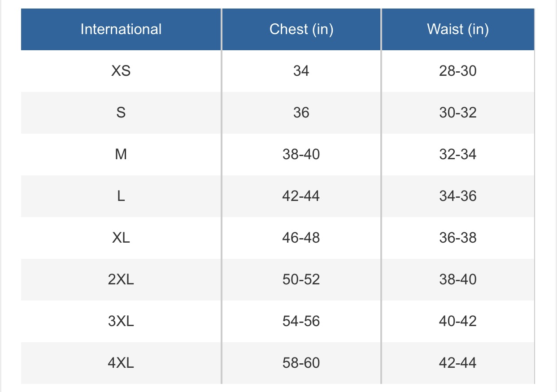Select the 4XL size cell
The width and height of the screenshot is (557, 392).
click(x=121, y=363)
